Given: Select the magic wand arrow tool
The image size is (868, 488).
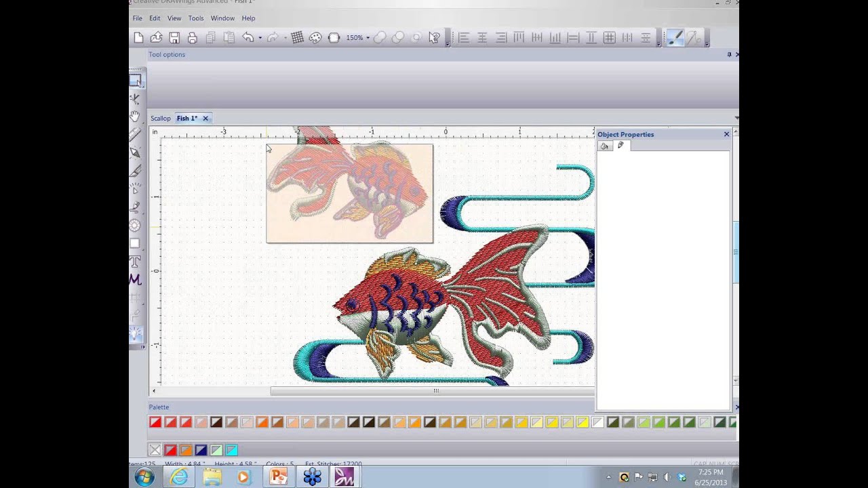Looking at the screenshot, I should (x=135, y=189).
